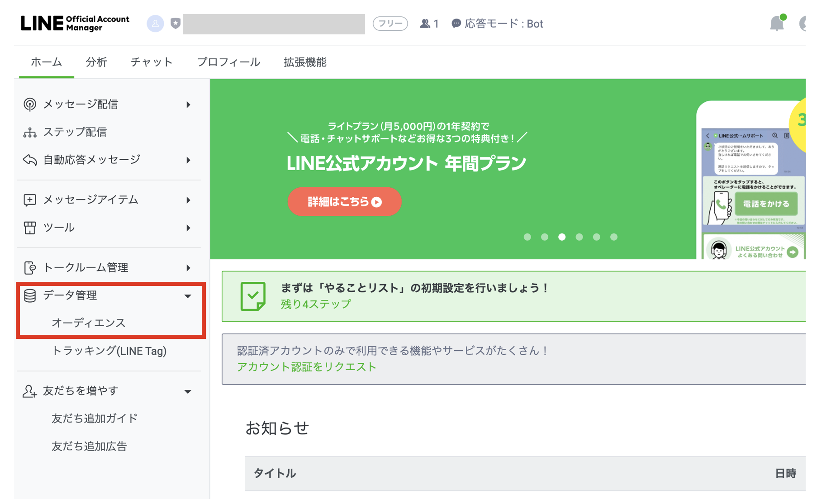Image resolution: width=817 pixels, height=504 pixels.
Task: Click the 電話をかける button in phone mockup
Action: point(766,204)
